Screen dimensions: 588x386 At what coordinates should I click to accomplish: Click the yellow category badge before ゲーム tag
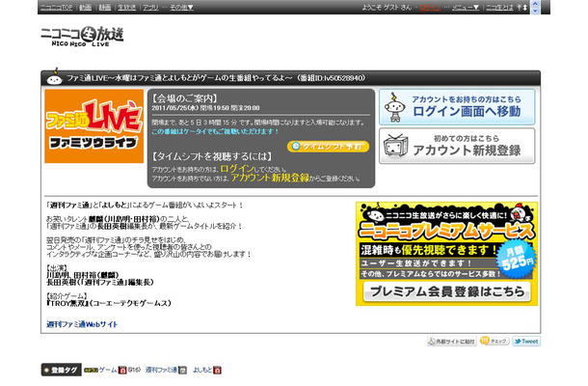coord(91,371)
